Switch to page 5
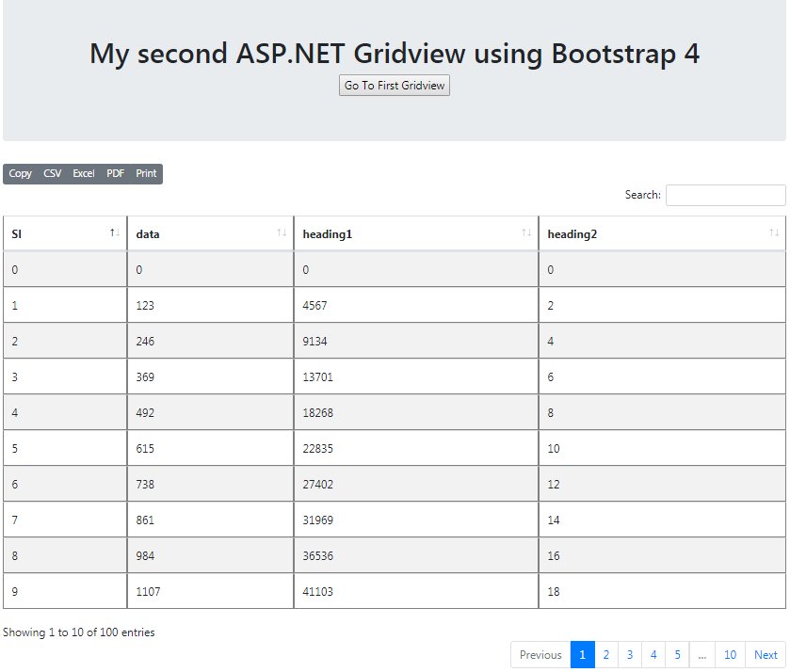The image size is (790, 672). coord(678,655)
